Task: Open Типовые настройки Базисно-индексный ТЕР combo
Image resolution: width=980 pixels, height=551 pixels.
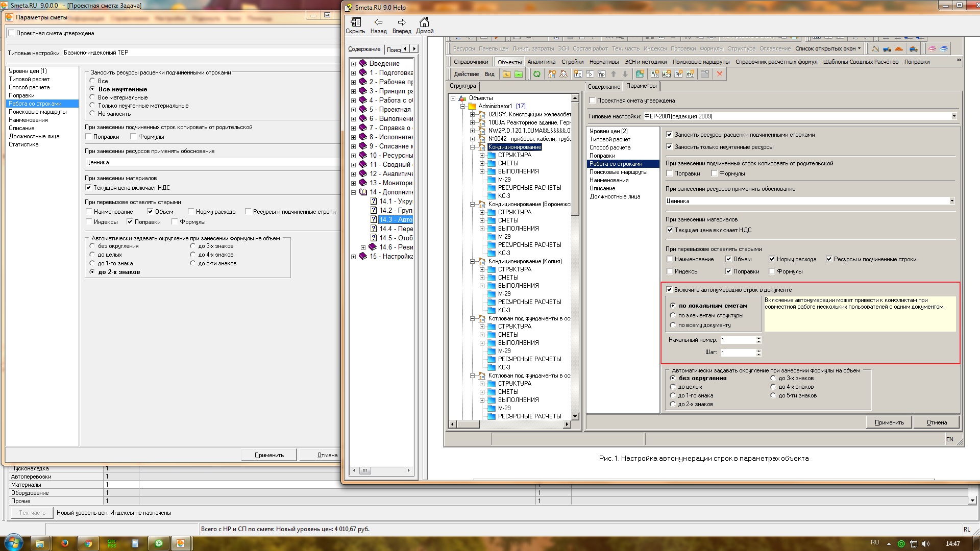Action: (201, 53)
